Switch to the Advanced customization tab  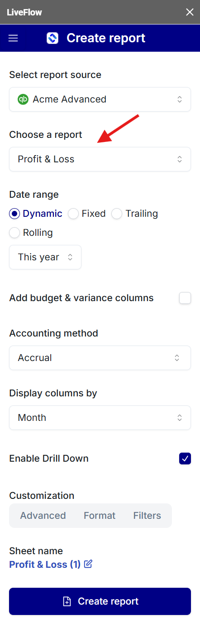(43, 516)
